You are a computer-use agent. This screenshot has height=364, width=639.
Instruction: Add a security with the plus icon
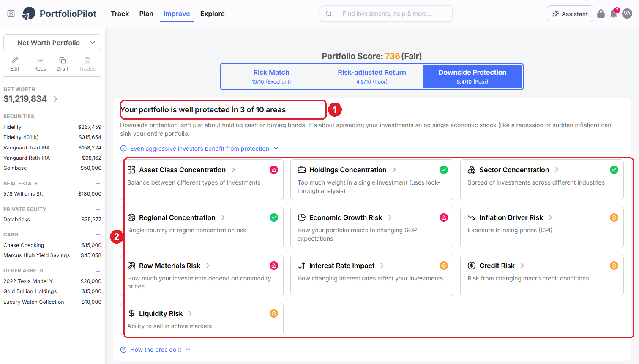tap(98, 117)
